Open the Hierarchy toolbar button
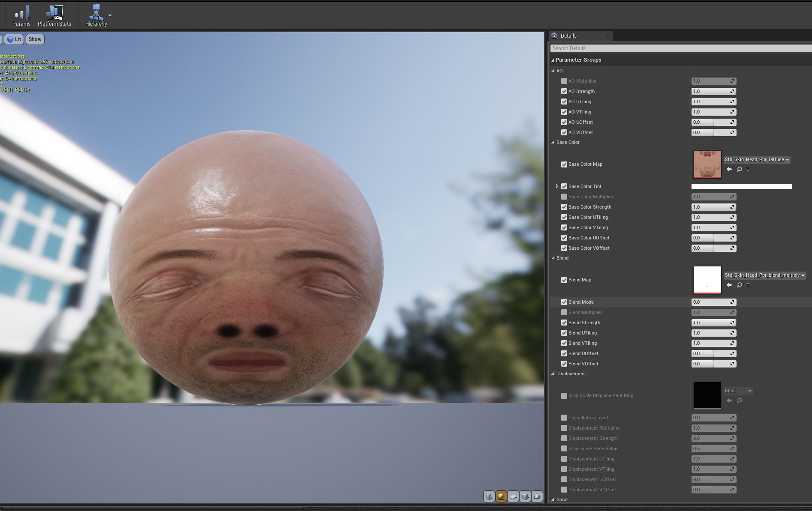This screenshot has height=511, width=812. tap(96, 16)
